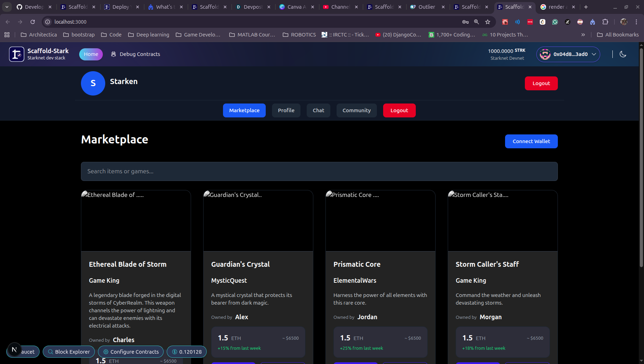Open the bootstrap bookmark folder
Screen dimensions: 644x364
(79, 35)
